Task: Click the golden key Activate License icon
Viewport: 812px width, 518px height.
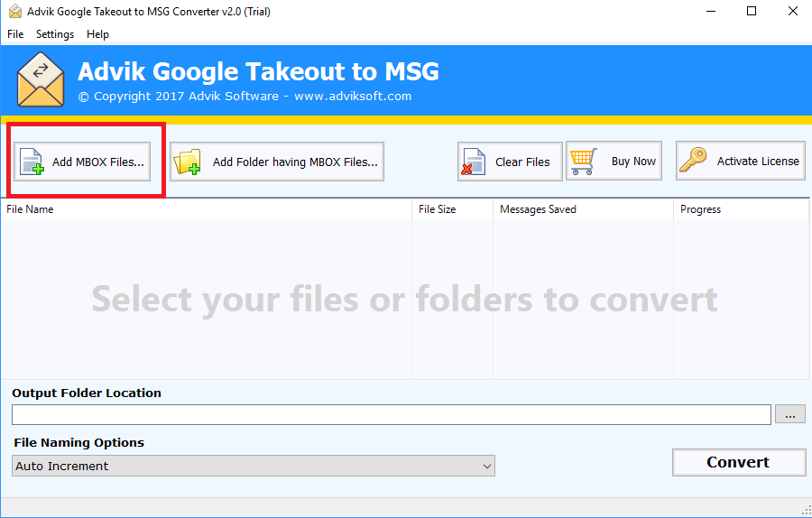Action: tap(694, 160)
